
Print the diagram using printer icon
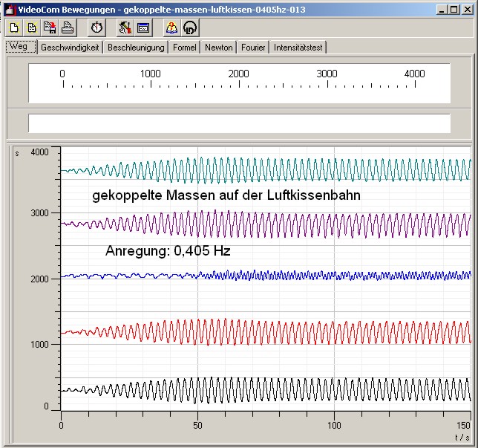(67, 28)
